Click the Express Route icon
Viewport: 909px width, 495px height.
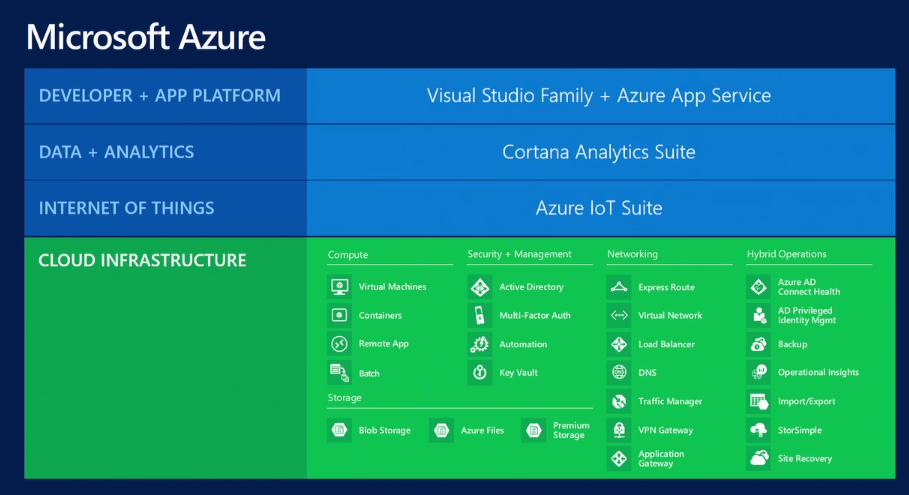(619, 287)
